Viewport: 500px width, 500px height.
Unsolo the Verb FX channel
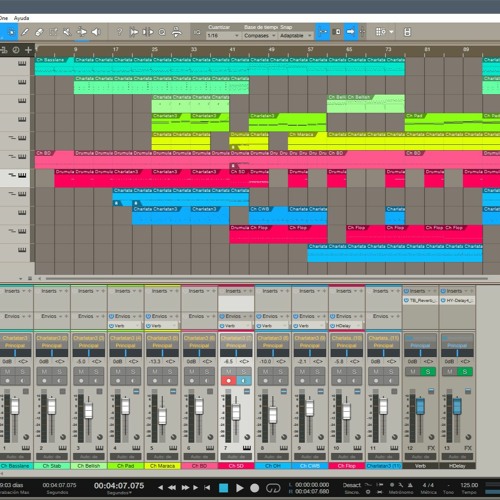[x=428, y=372]
